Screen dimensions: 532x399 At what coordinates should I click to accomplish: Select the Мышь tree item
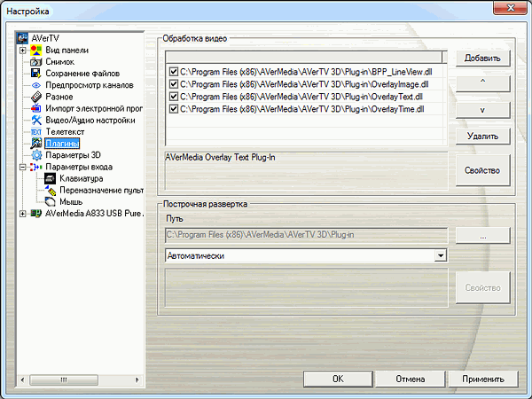tap(71, 202)
